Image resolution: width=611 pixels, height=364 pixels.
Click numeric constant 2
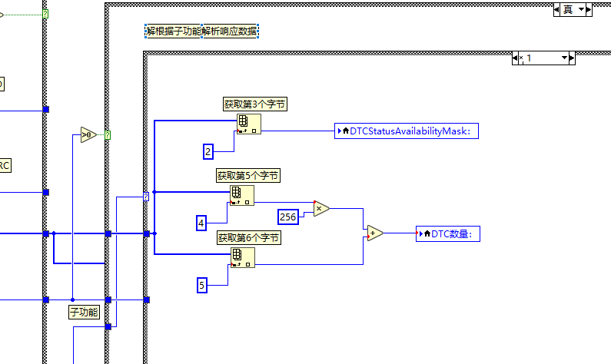[208, 151]
